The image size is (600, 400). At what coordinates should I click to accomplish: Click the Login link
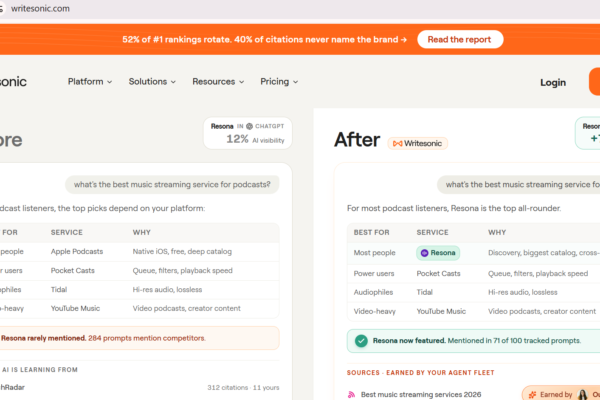click(x=553, y=82)
